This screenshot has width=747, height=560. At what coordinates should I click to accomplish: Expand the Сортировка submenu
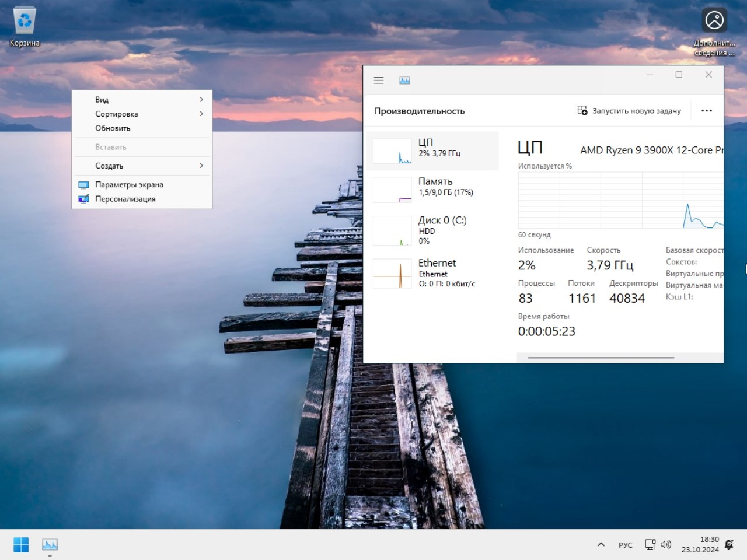click(142, 114)
